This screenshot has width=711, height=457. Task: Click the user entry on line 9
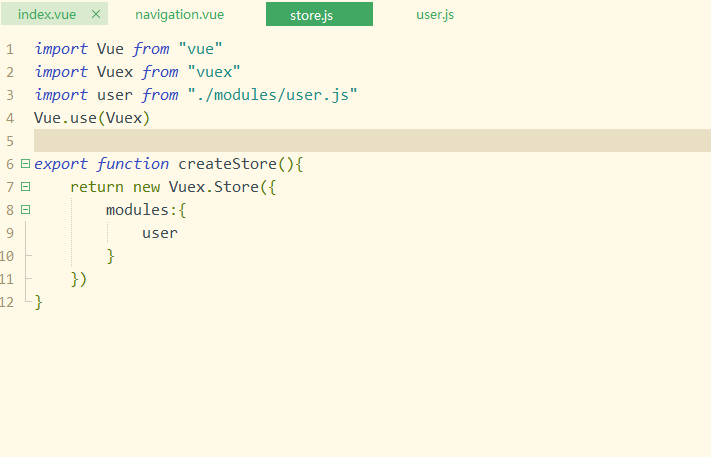point(159,233)
